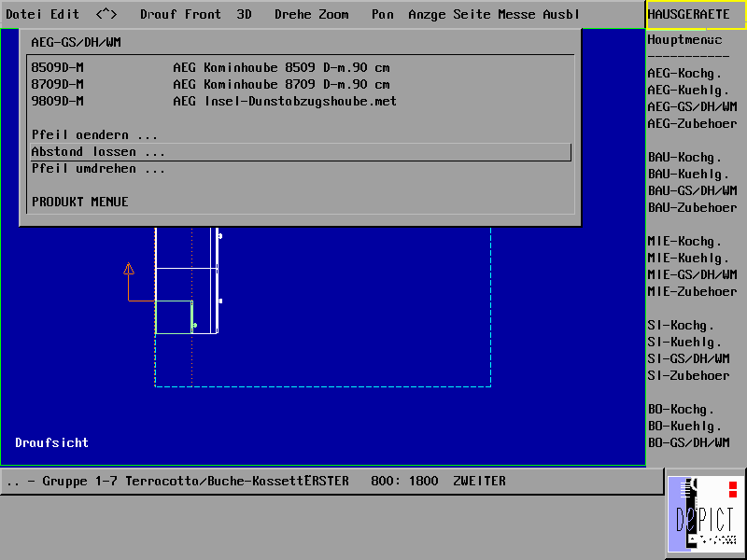This screenshot has width=747, height=560.
Task: Go to Hauptmenue in side panel
Action: tap(684, 40)
